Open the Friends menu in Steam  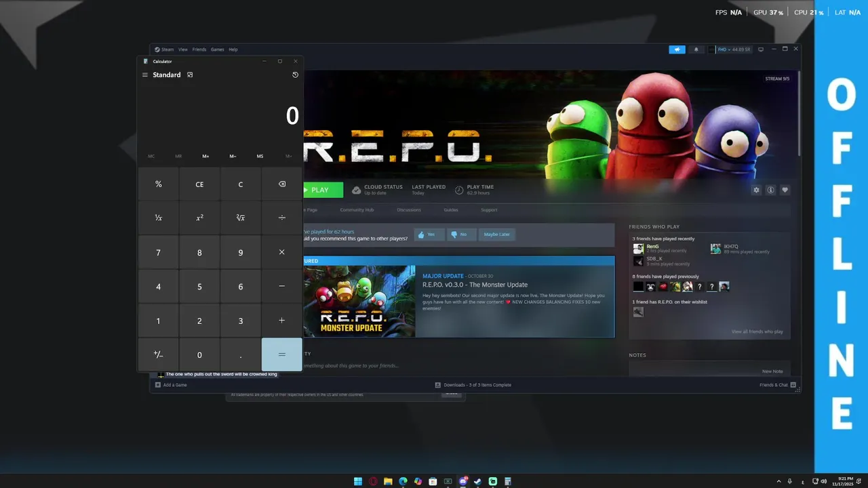(x=199, y=49)
